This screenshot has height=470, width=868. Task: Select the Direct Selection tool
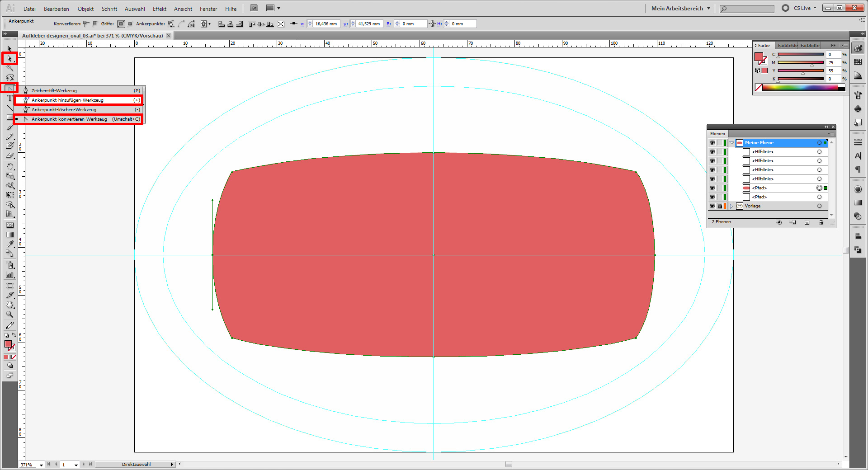pyautogui.click(x=9, y=58)
